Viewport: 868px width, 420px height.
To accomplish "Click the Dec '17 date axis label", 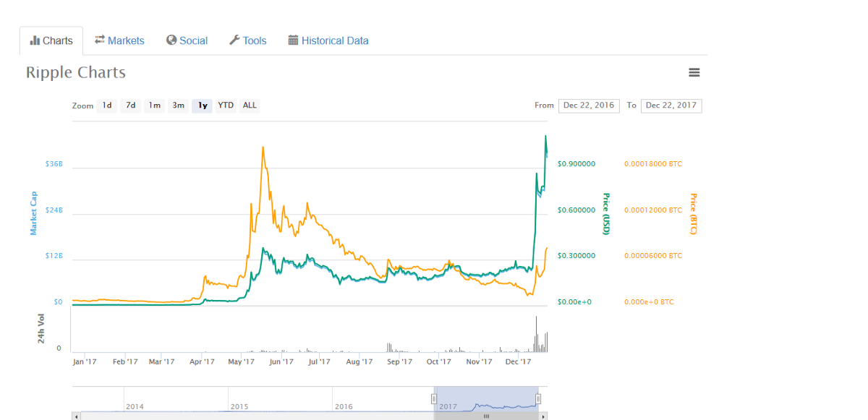I will pos(519,361).
